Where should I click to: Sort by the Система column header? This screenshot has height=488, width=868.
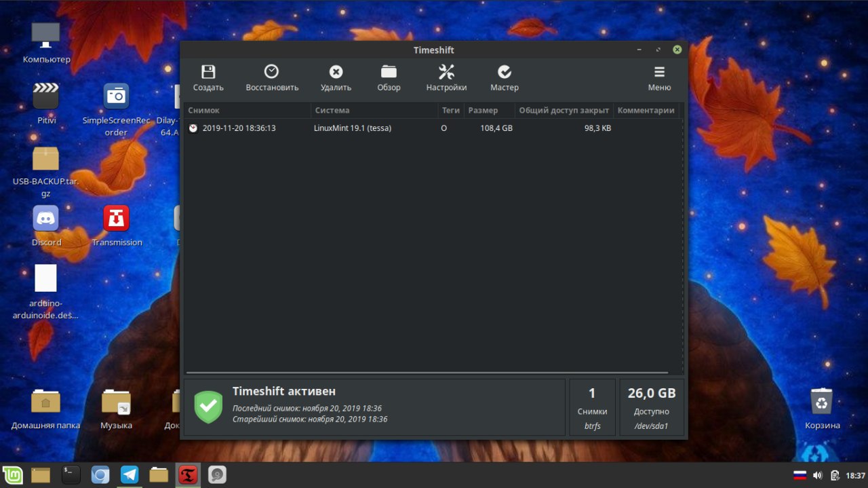click(374, 110)
